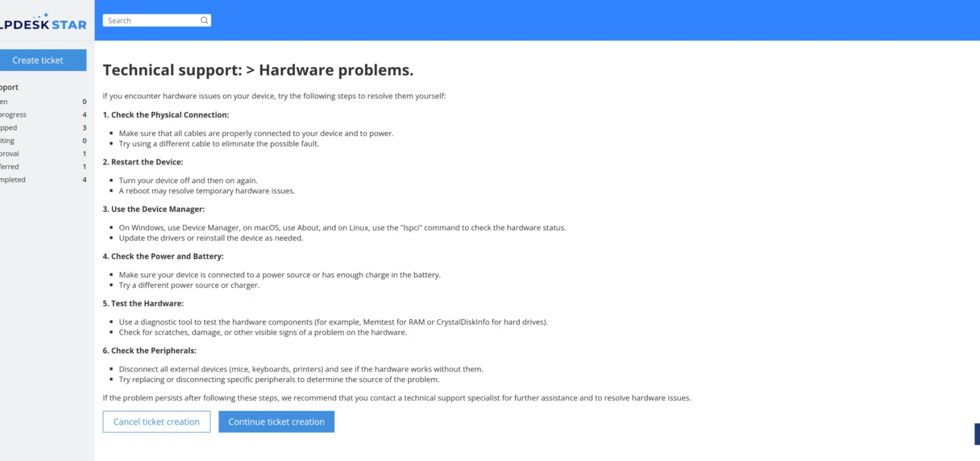980x461 pixels.
Task: Click 'A reboot may resolve temporary hardware issues.'
Action: click(x=207, y=191)
